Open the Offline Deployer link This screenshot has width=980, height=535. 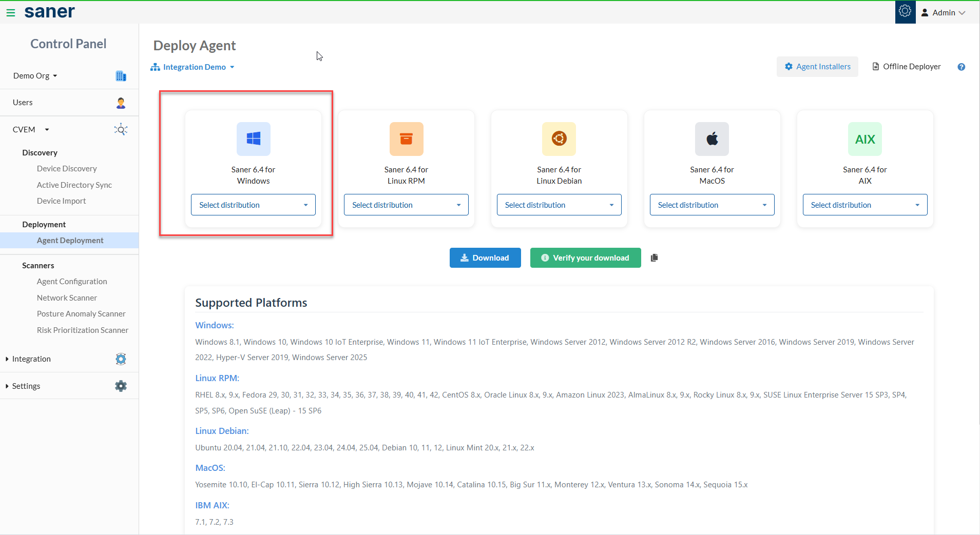point(907,67)
